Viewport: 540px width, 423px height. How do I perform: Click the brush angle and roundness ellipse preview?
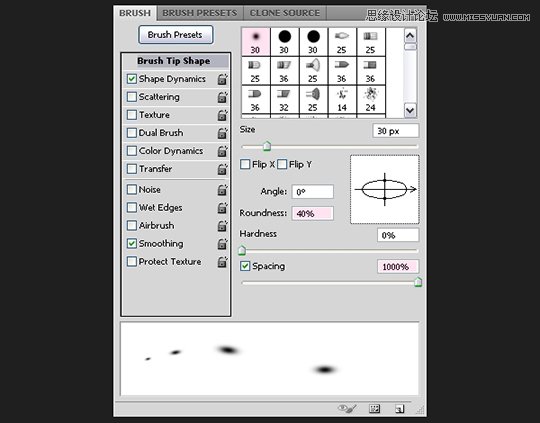(385, 189)
